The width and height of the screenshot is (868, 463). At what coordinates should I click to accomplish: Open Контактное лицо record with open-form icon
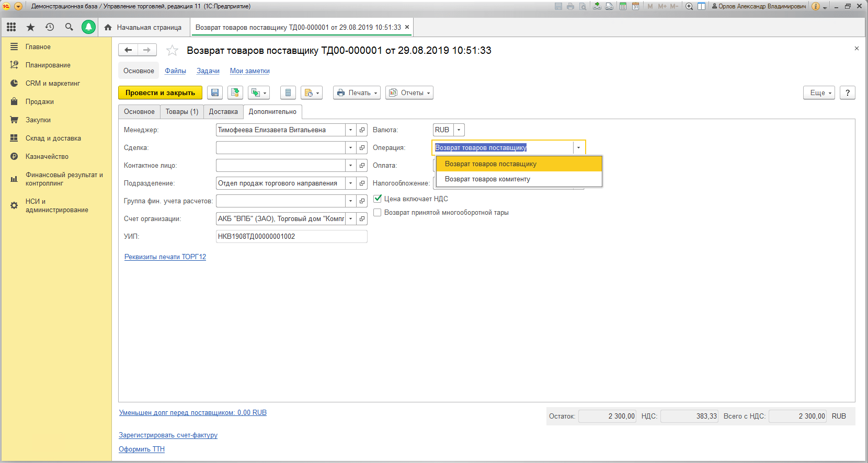click(x=362, y=166)
